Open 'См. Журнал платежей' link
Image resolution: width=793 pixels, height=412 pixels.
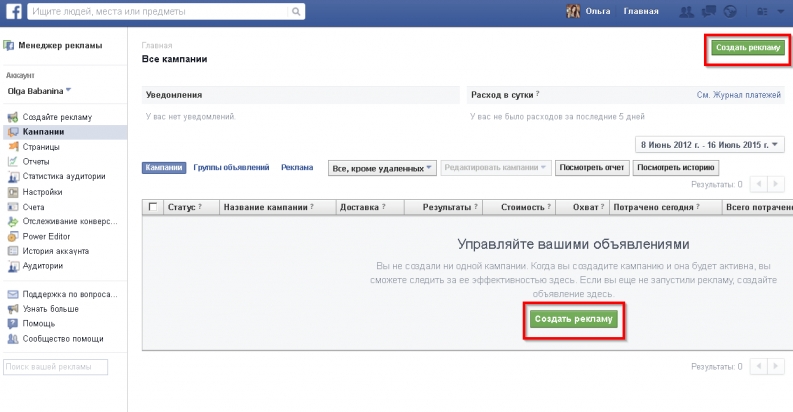tap(740, 95)
